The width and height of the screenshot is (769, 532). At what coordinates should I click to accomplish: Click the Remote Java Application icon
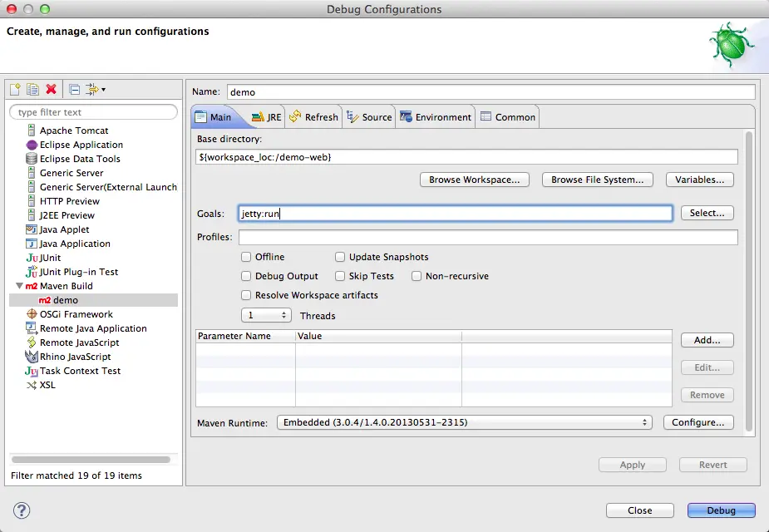pos(32,328)
